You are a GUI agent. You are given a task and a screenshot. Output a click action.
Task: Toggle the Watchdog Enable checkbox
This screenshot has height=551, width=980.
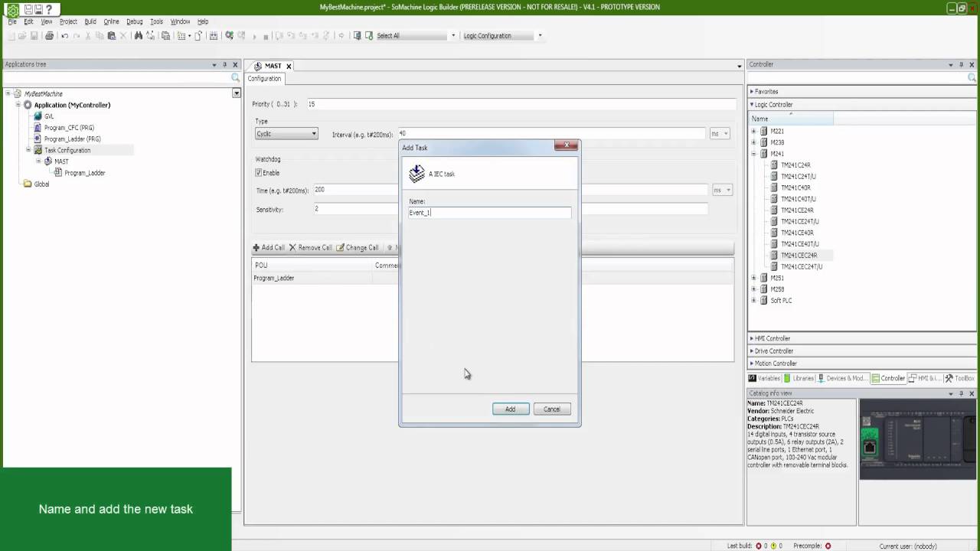[259, 173]
